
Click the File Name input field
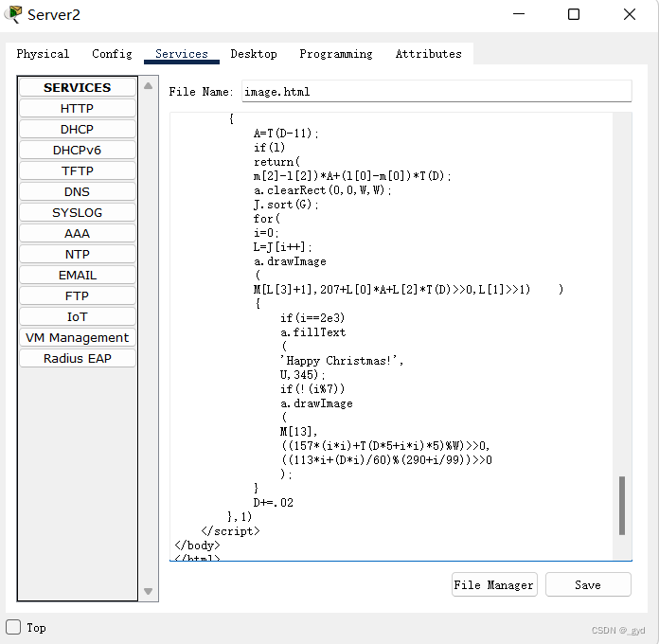436,91
